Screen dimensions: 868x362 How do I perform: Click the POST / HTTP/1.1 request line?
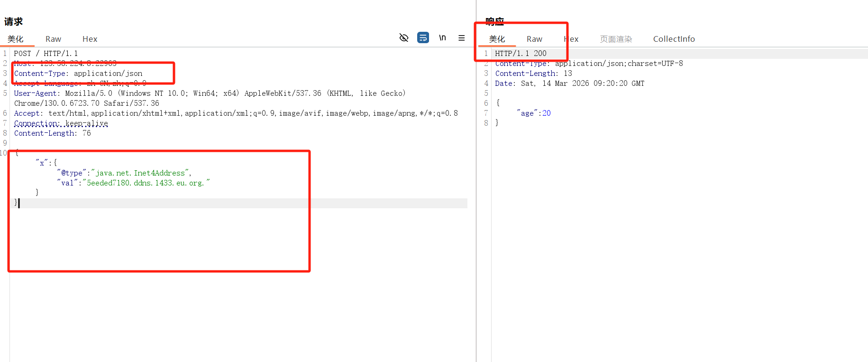[46, 54]
